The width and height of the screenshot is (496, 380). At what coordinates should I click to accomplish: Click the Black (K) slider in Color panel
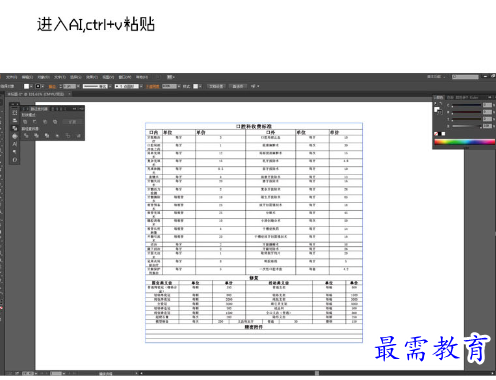pos(467,126)
